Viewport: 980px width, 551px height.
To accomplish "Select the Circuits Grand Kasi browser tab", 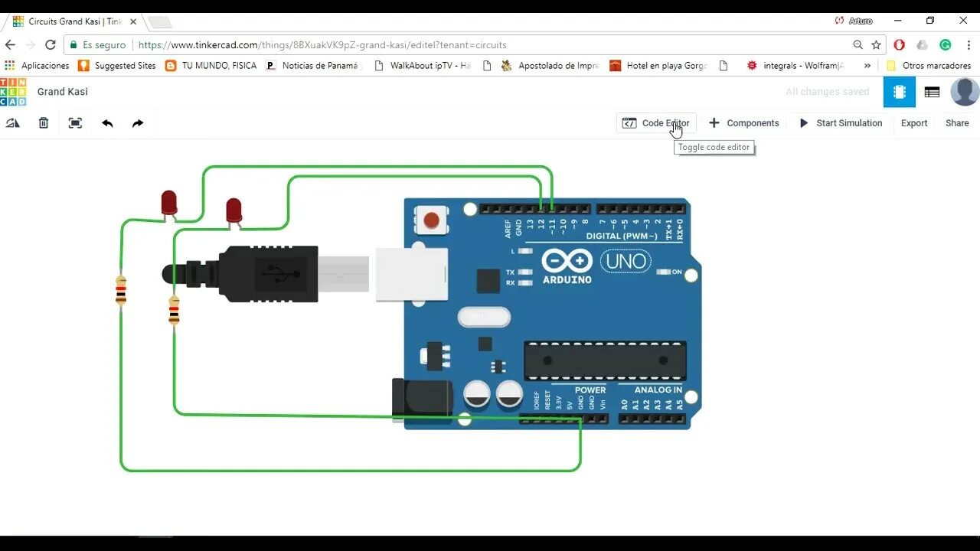I will (x=74, y=21).
